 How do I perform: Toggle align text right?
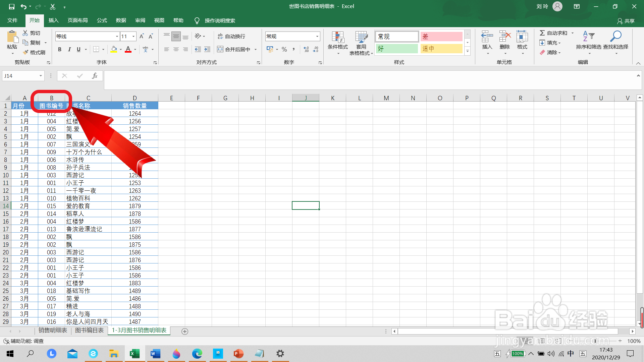click(185, 49)
